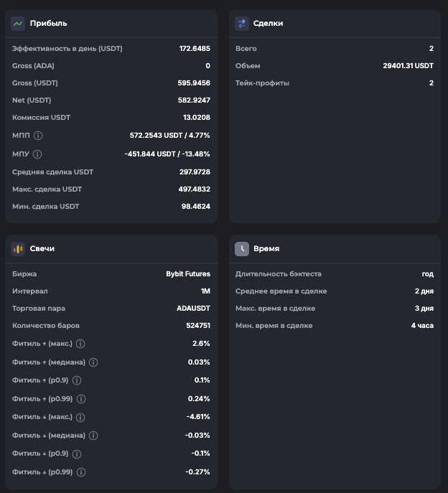Viewport: 448px width, 493px height.
Task: Click the Сделки swap arrows icon
Action: click(242, 23)
